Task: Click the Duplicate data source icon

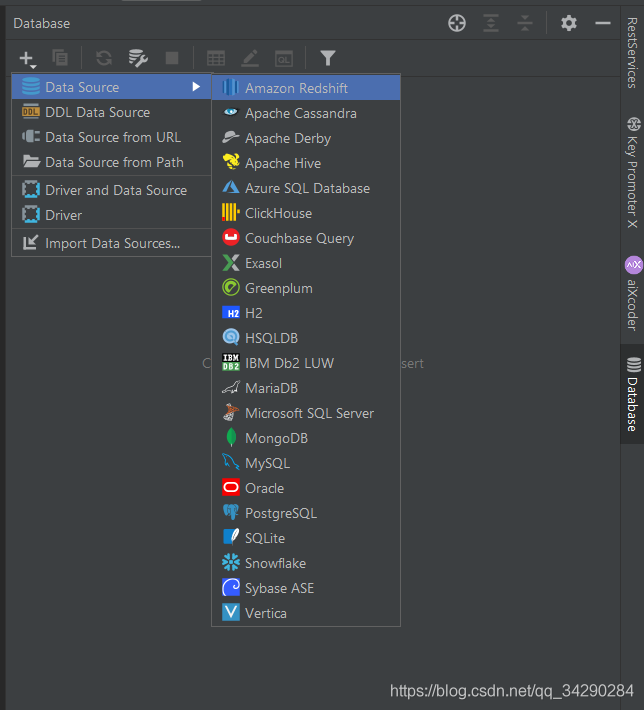Action: 60,58
